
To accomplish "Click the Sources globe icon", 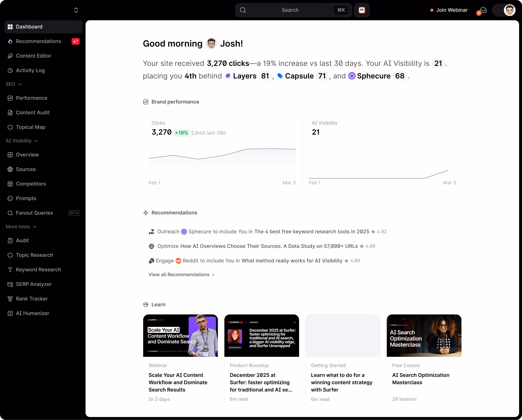I will [10, 169].
